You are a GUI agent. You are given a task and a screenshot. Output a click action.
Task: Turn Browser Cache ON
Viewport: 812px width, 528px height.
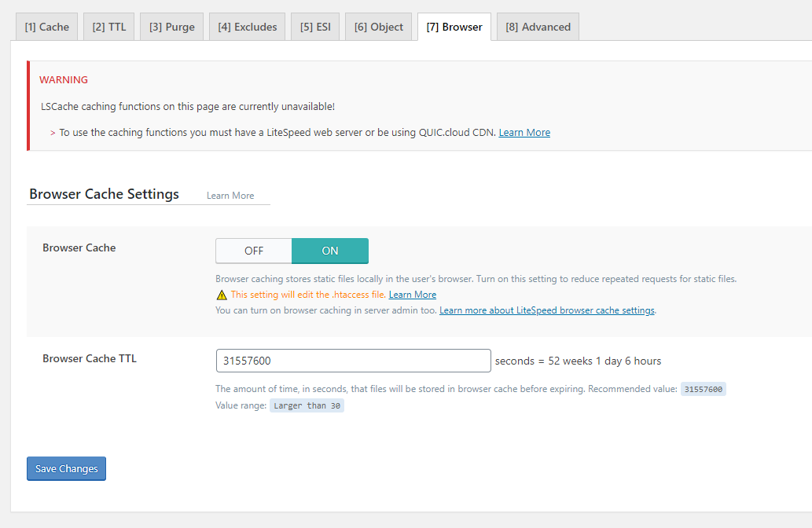coord(330,251)
